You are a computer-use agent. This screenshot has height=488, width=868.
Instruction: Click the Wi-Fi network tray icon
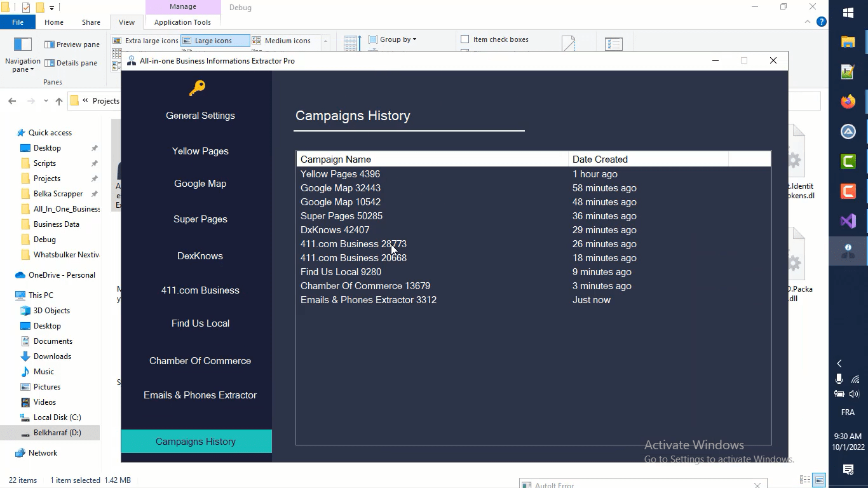(x=854, y=379)
